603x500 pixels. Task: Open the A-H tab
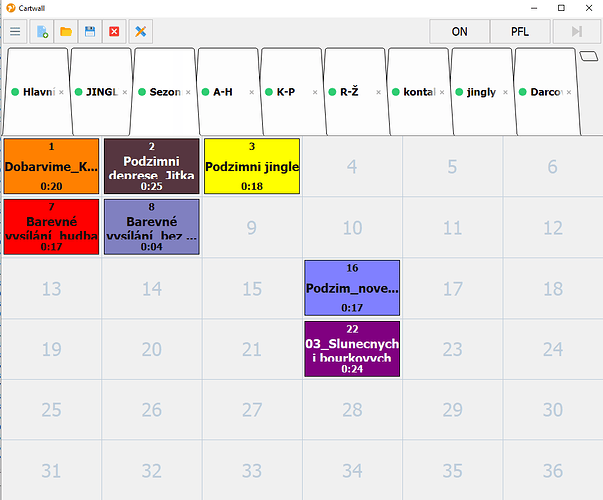click(x=228, y=92)
